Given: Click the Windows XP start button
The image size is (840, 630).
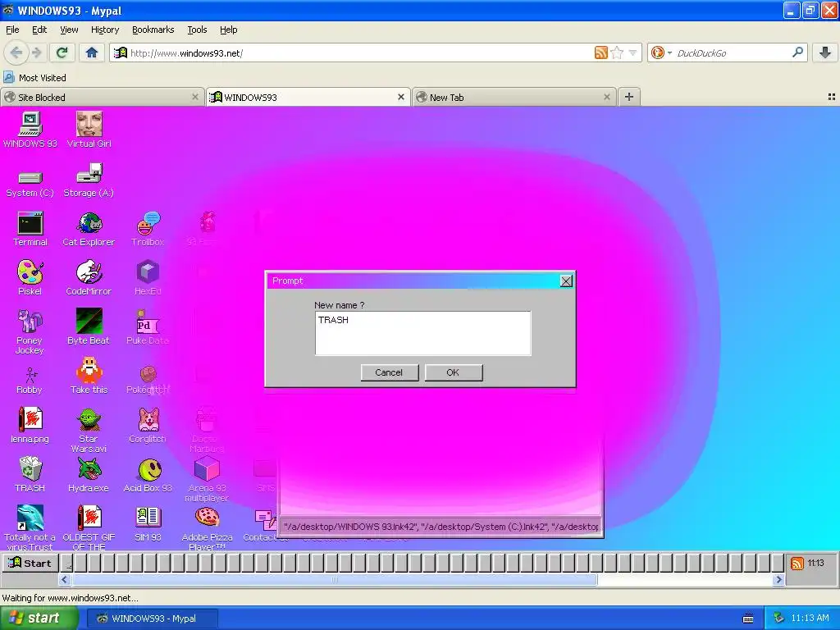Looking at the screenshot, I should pos(39,618).
